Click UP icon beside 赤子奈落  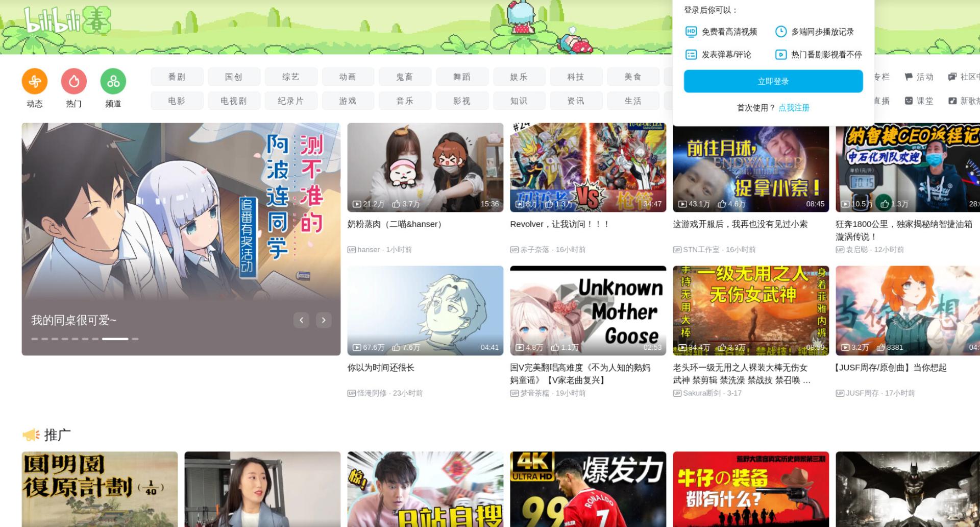click(x=514, y=250)
